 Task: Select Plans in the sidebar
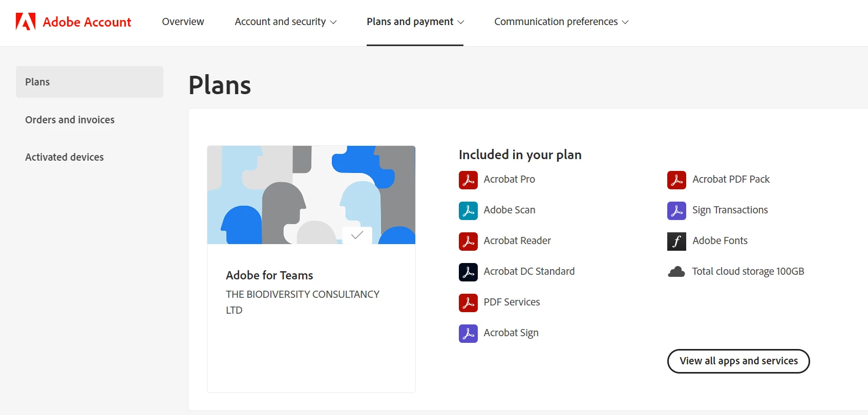[x=90, y=82]
